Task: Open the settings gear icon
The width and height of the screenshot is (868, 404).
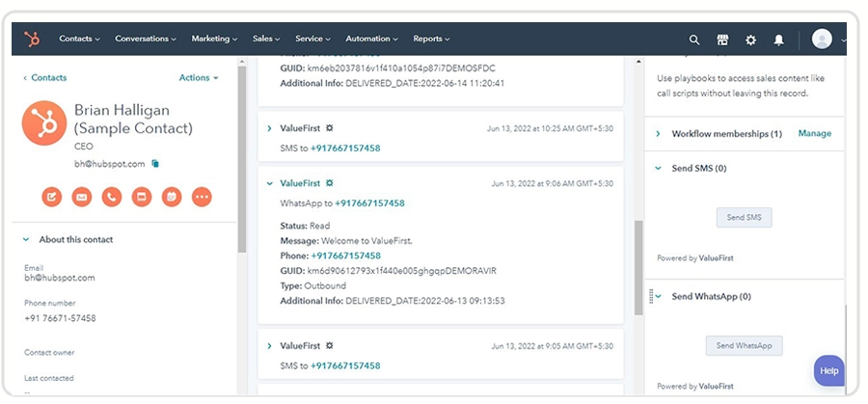Action: pyautogui.click(x=750, y=40)
